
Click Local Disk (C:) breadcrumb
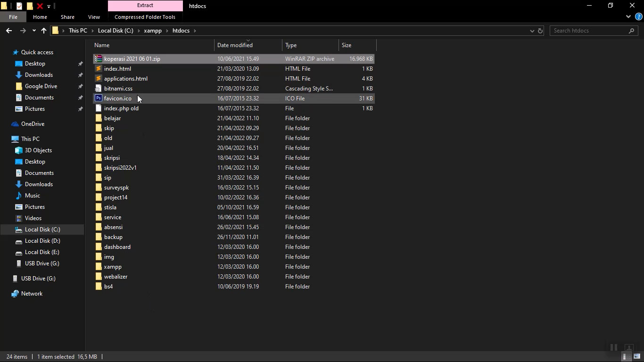(116, 31)
